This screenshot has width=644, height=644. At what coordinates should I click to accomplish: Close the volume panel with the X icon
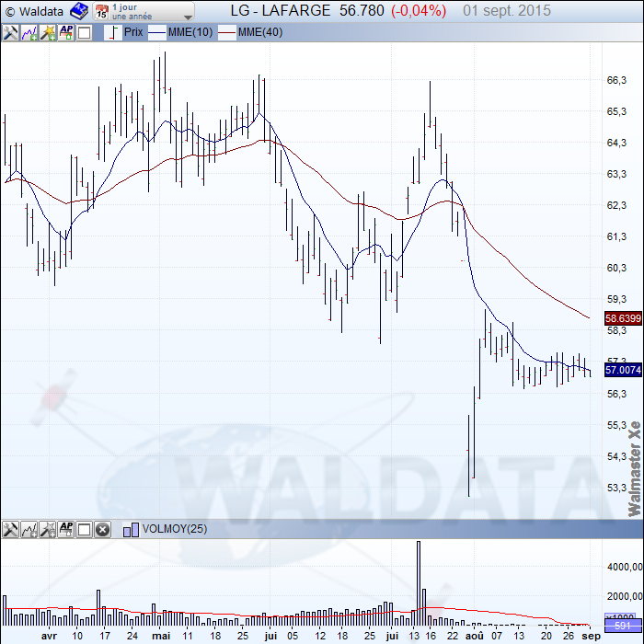tap(103, 529)
